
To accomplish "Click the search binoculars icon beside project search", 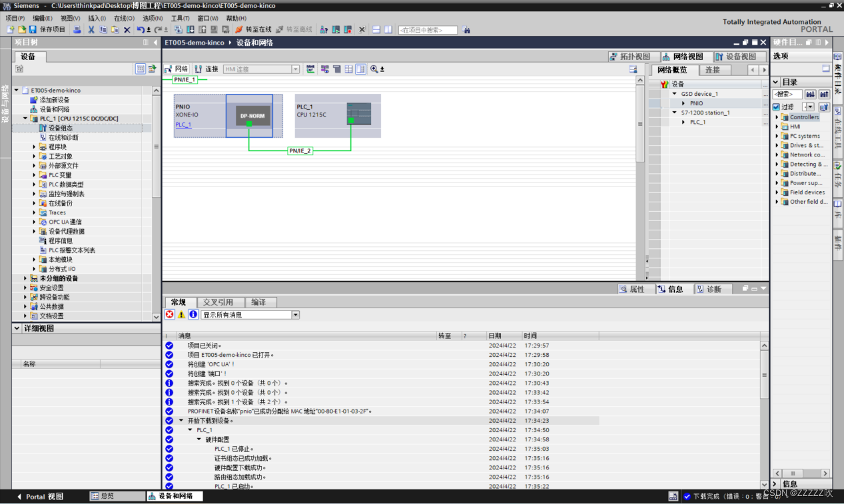I will pos(466,30).
